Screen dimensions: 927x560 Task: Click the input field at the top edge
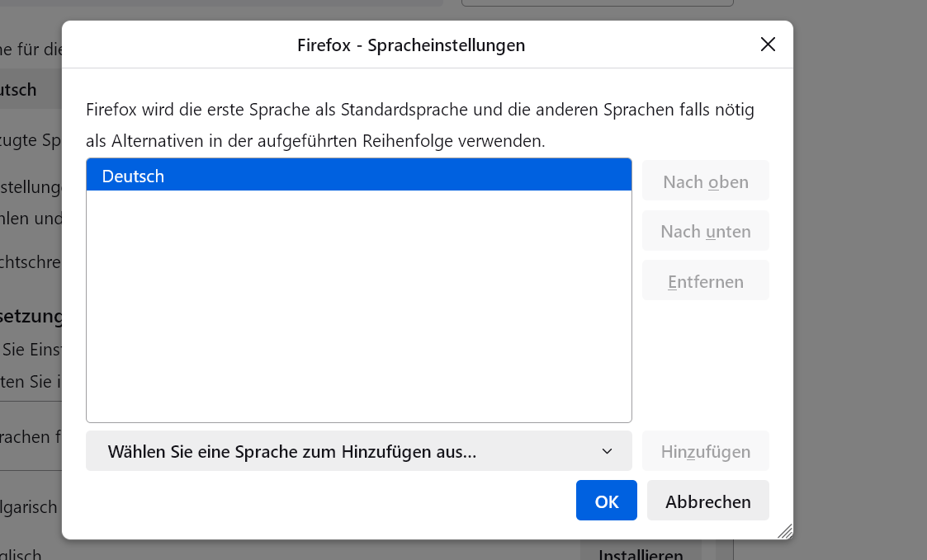coord(596,3)
